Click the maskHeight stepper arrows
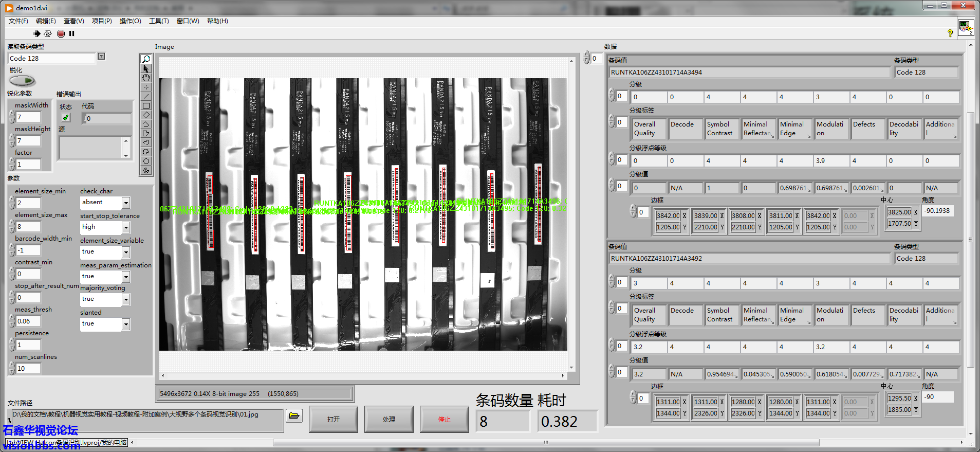The image size is (980, 452). [x=12, y=140]
